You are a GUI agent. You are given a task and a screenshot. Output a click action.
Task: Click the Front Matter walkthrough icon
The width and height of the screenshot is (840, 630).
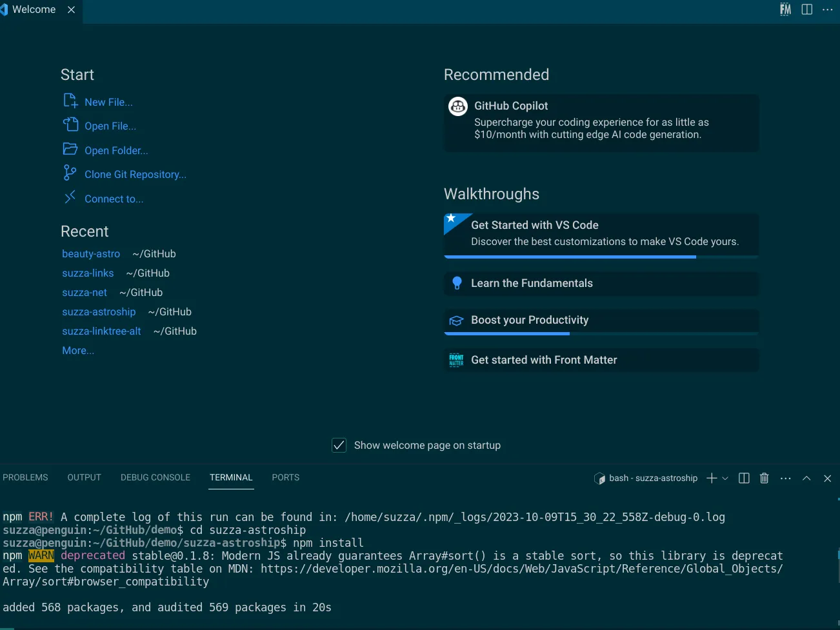456,360
